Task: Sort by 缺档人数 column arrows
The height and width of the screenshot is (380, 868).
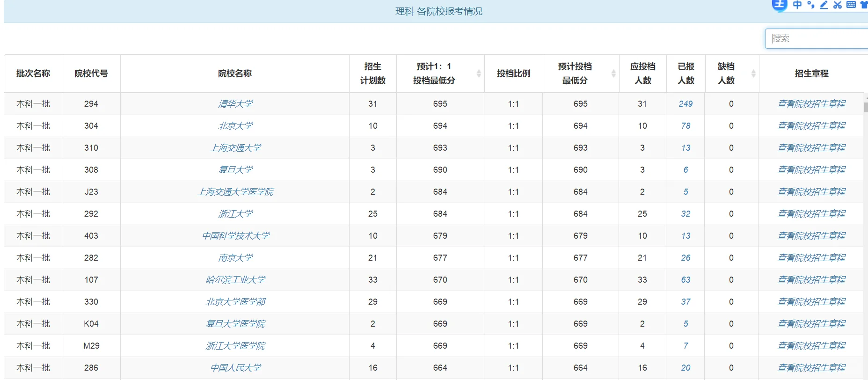Action: pos(753,73)
